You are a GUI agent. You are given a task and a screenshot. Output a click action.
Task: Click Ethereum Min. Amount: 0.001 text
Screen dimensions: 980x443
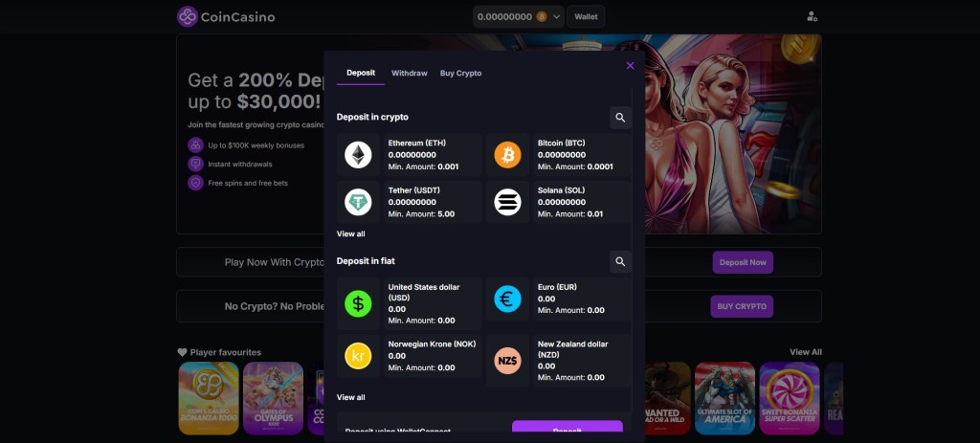point(423,166)
